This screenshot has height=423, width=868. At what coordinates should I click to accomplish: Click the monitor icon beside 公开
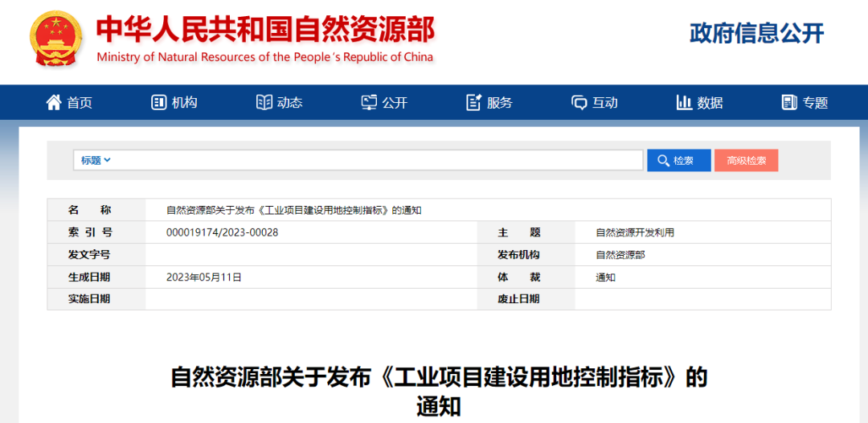[x=369, y=102]
